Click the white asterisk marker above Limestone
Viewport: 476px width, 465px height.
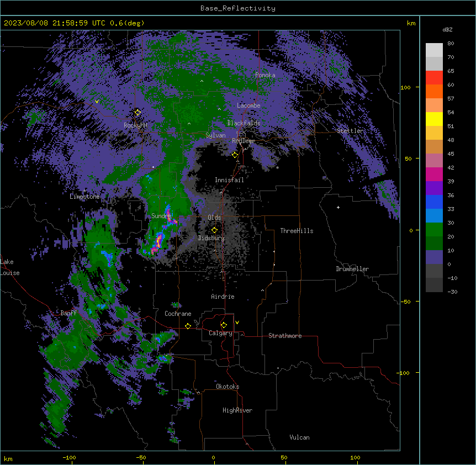[x=84, y=191]
